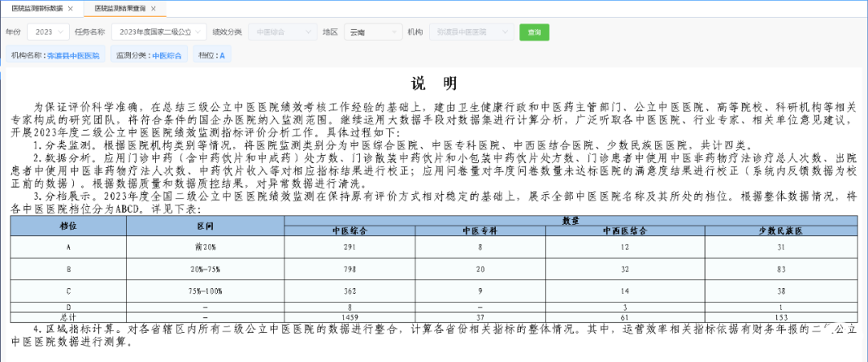Click the 说明 heading
868x362 pixels.
[434, 83]
